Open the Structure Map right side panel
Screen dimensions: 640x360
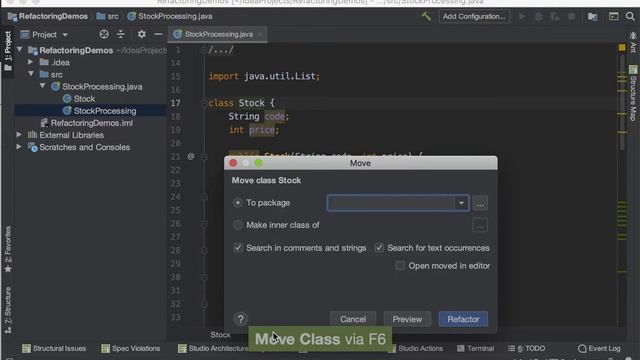[x=633, y=93]
